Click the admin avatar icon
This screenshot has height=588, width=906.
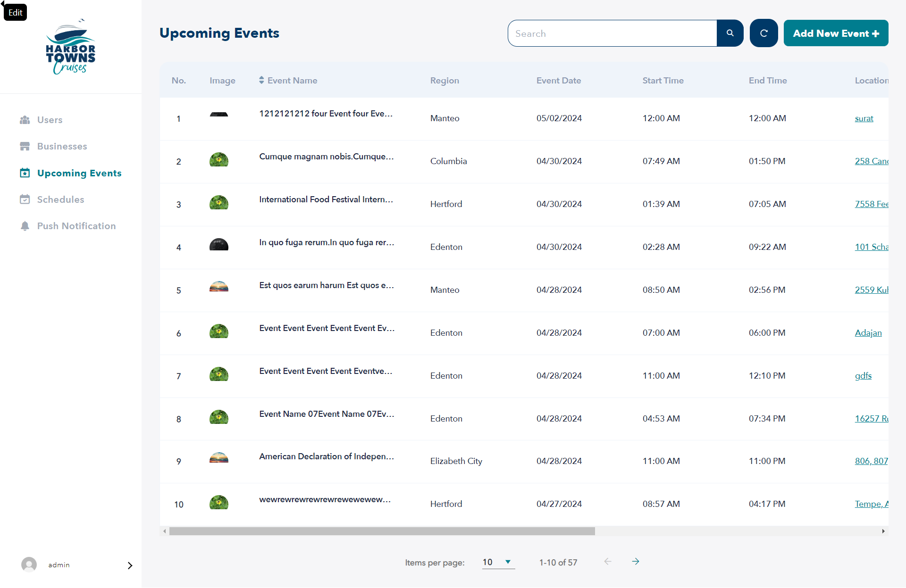click(x=29, y=564)
